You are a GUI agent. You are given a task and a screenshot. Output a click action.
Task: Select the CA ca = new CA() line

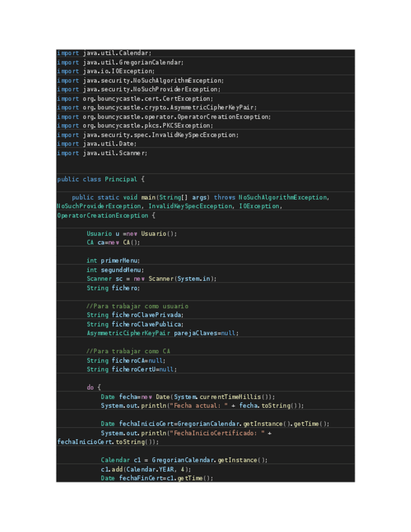(113, 242)
